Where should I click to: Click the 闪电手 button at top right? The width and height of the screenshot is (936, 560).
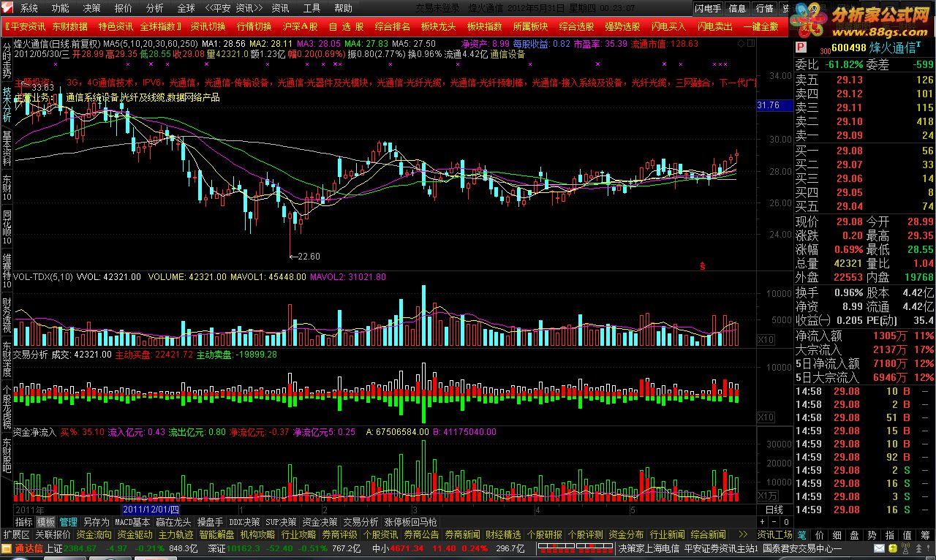click(x=708, y=8)
